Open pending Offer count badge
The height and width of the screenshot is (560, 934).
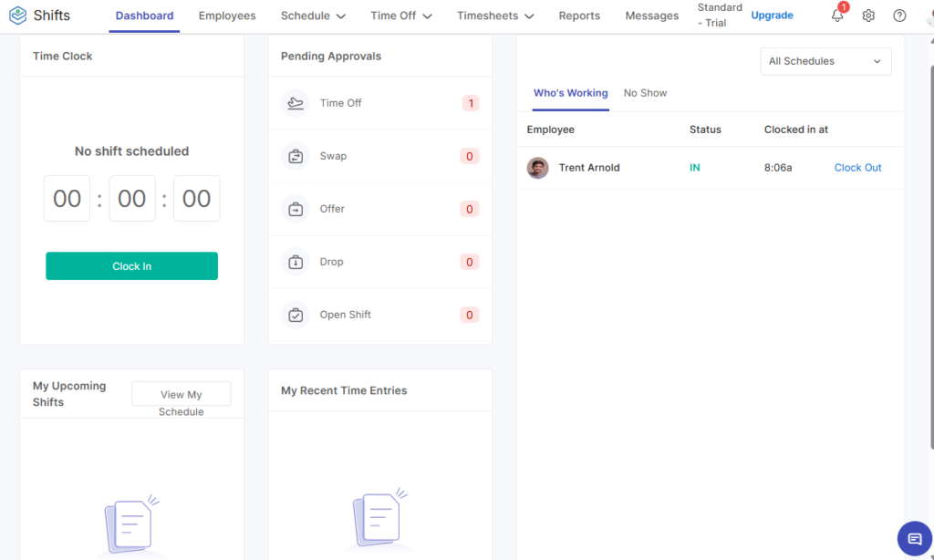pos(470,209)
